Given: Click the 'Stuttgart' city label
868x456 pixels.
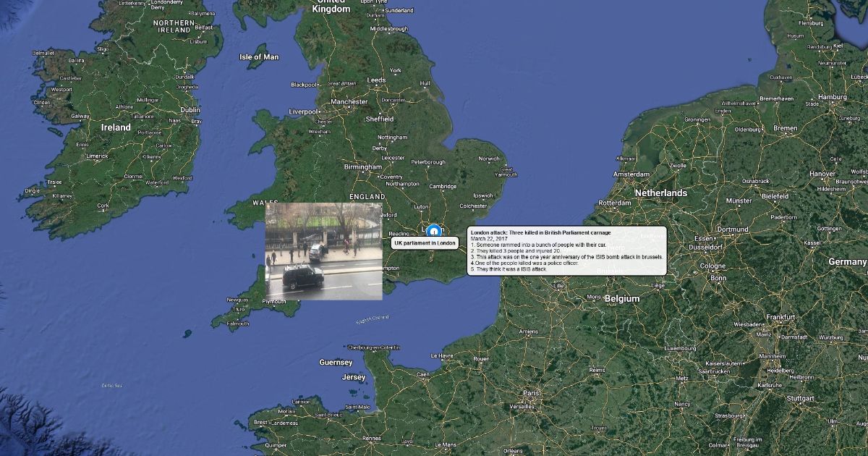Looking at the screenshot, I should pos(800,398).
